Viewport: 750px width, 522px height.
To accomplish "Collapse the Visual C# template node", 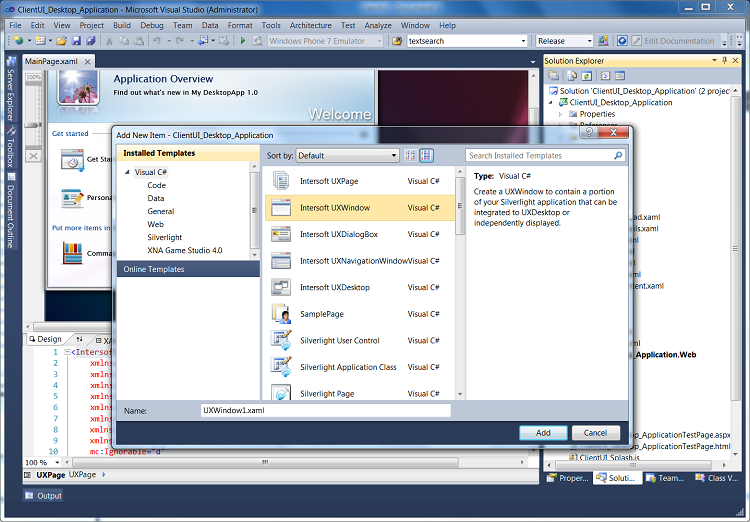I will click(x=127, y=172).
